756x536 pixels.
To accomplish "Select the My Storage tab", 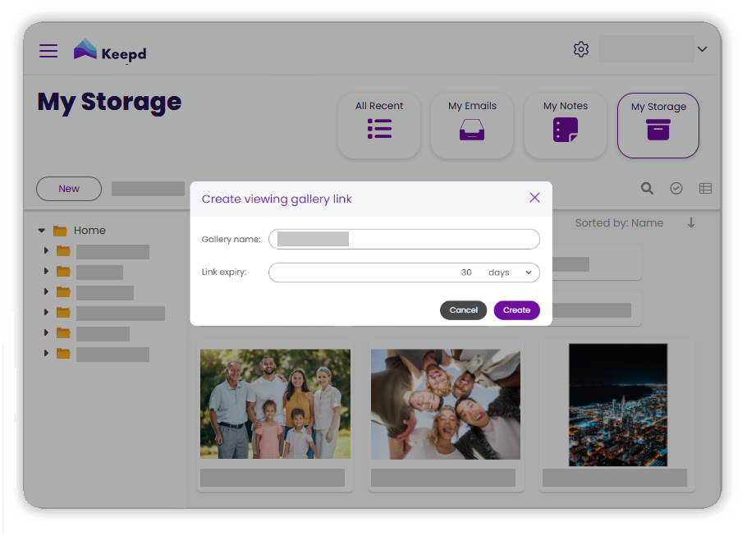I will coord(658,125).
